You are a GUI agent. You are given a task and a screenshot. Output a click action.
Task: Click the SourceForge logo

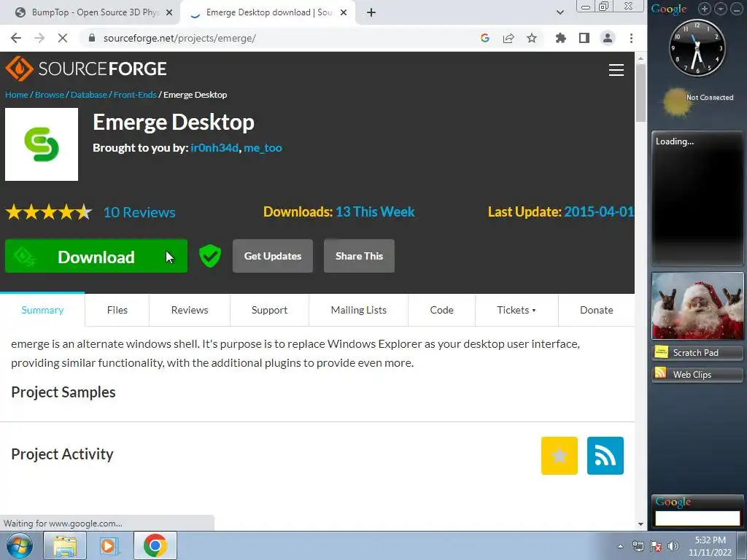pyautogui.click(x=86, y=69)
